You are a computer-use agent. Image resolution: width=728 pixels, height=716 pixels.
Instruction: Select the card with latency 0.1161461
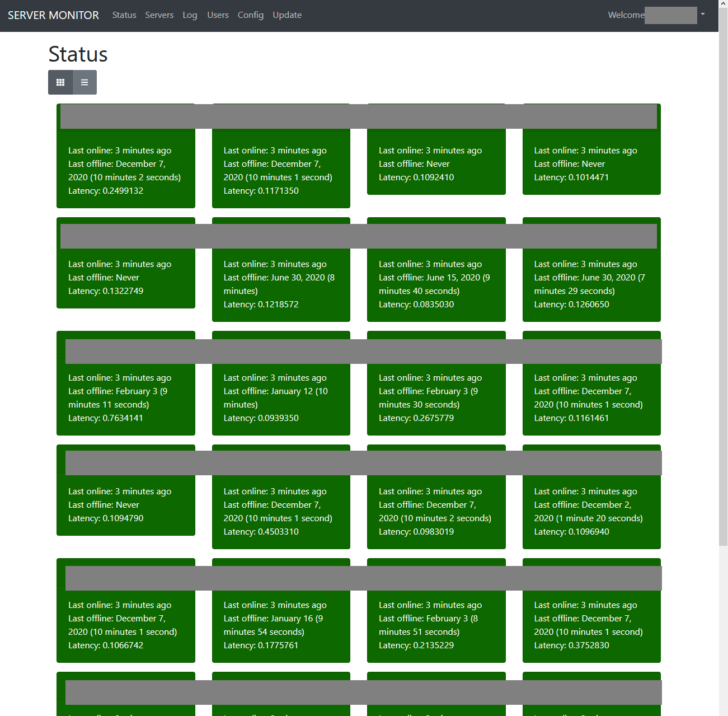pyautogui.click(x=591, y=383)
